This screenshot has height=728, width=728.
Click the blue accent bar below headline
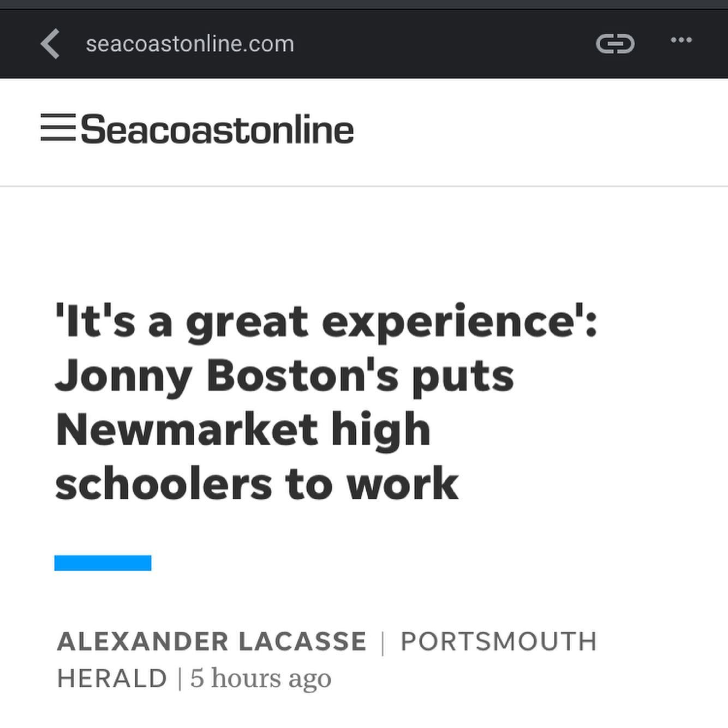103,563
